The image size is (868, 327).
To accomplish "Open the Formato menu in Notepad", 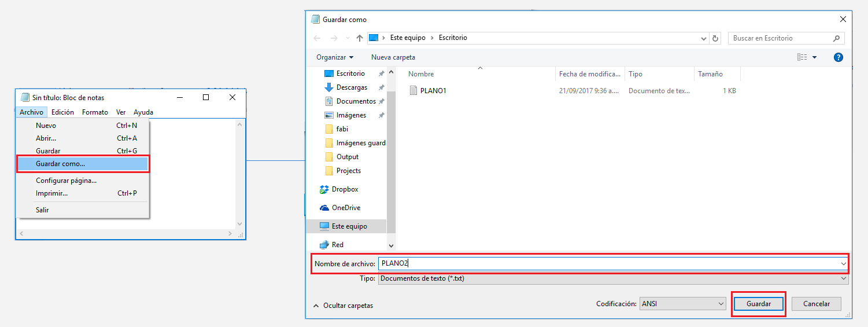I will coord(95,112).
